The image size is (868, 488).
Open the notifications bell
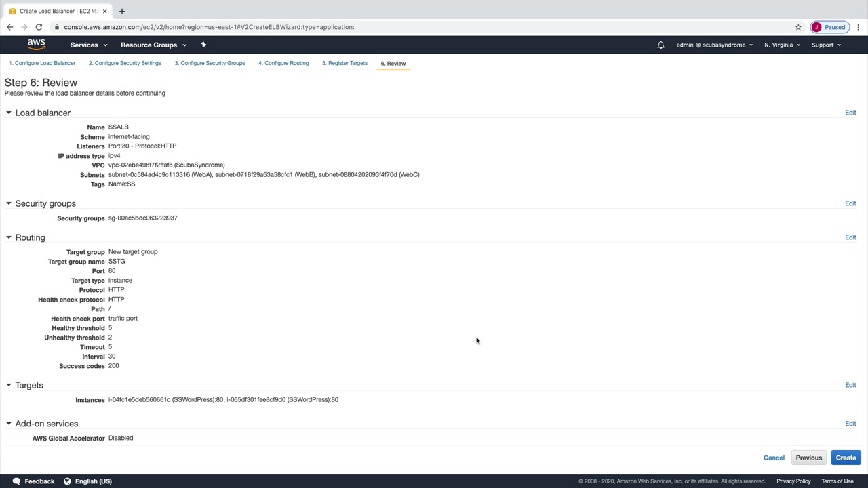click(x=660, y=45)
